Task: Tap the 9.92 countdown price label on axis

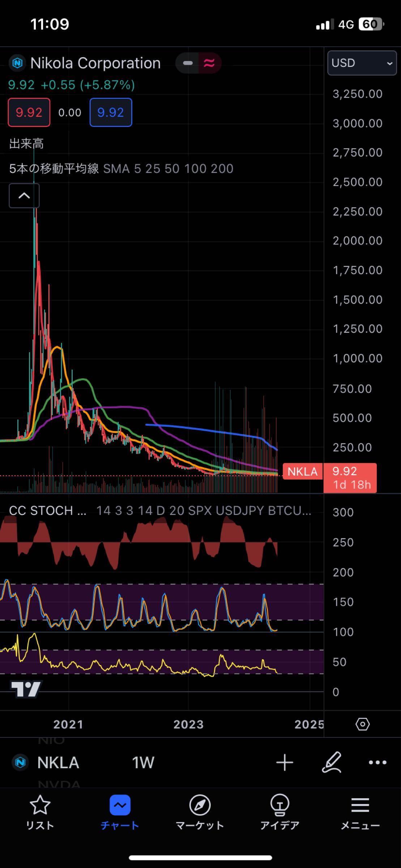Action: click(x=350, y=478)
